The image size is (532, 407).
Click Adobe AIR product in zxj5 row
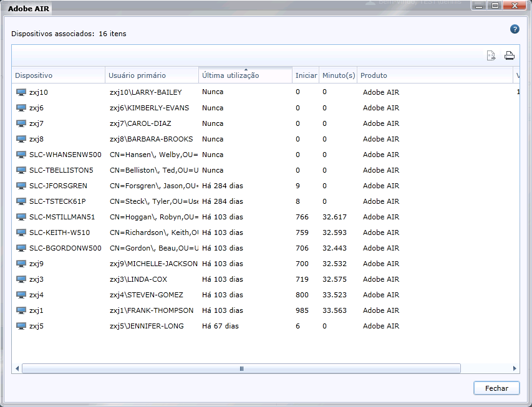381,326
